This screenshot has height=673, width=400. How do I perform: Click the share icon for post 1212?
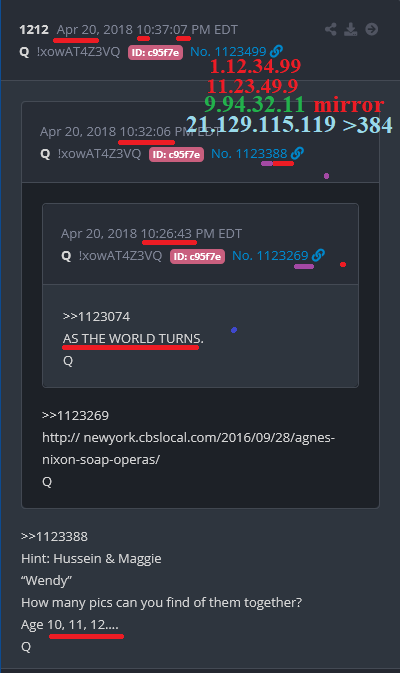tap(330, 29)
